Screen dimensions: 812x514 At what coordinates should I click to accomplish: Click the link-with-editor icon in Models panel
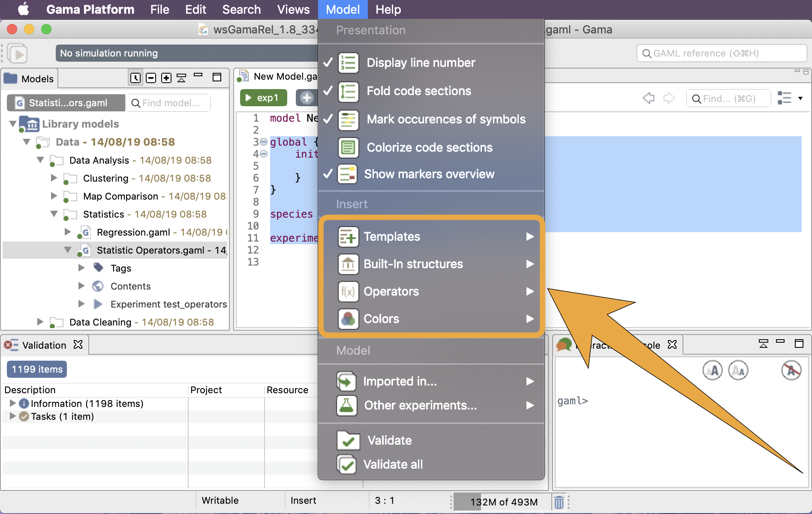[x=135, y=78]
